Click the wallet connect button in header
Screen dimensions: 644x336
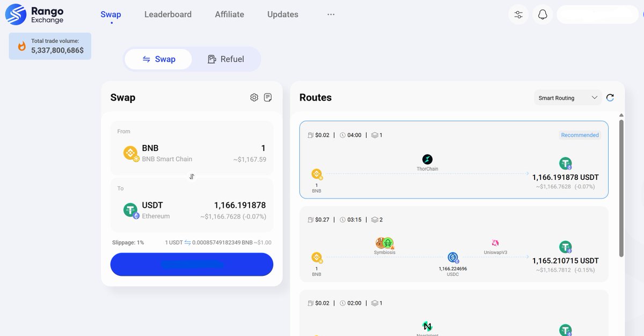pyautogui.click(x=597, y=14)
